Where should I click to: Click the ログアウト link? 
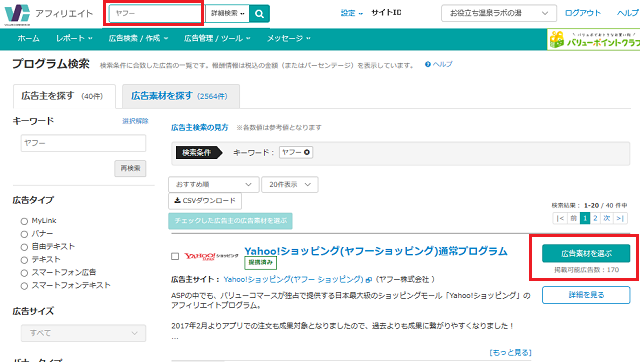click(583, 13)
